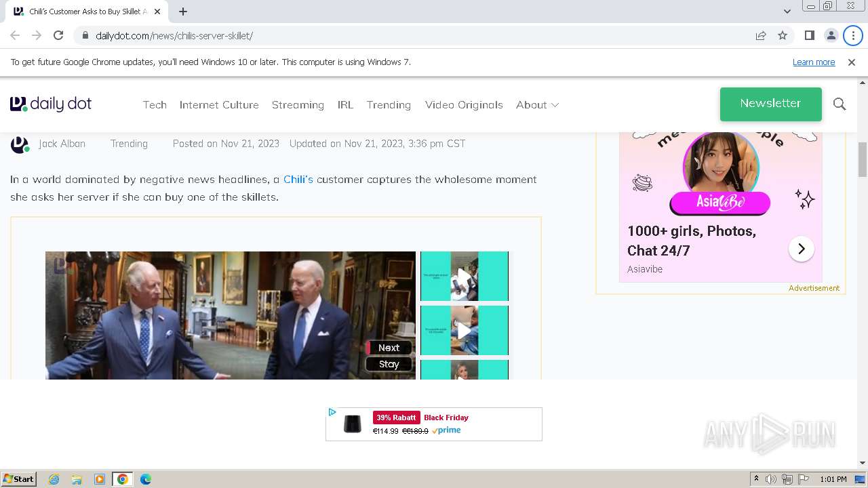The image size is (868, 488).
Task: Open the Streaming section
Action: (298, 104)
